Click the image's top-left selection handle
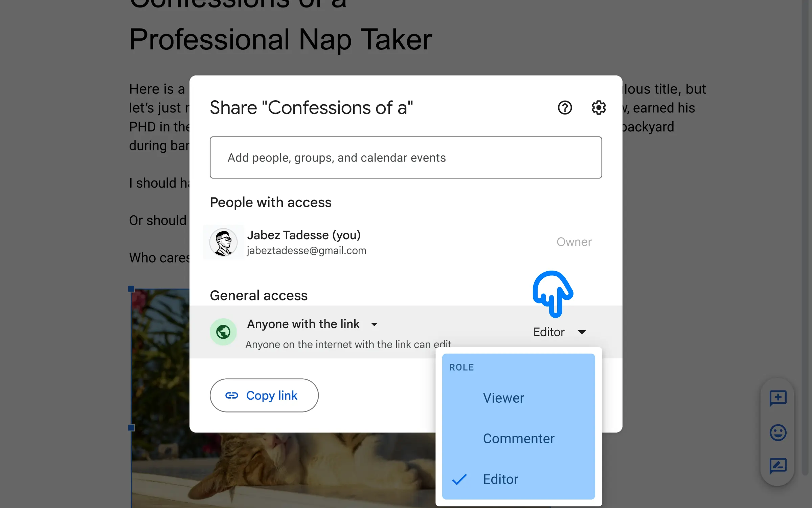 point(131,289)
